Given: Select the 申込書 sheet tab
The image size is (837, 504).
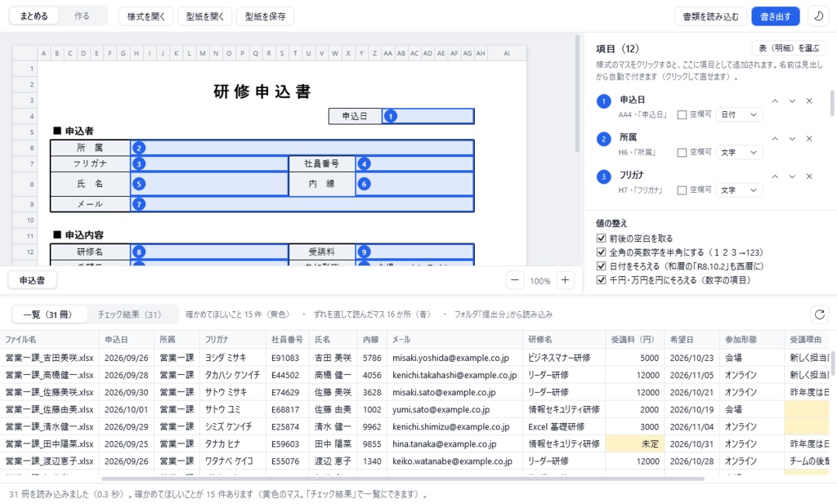Looking at the screenshot, I should (32, 280).
